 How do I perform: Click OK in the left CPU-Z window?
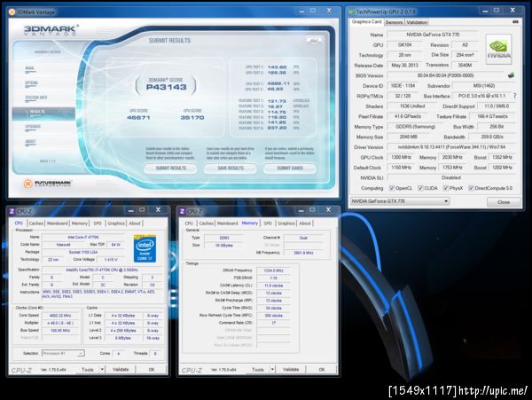(152, 369)
